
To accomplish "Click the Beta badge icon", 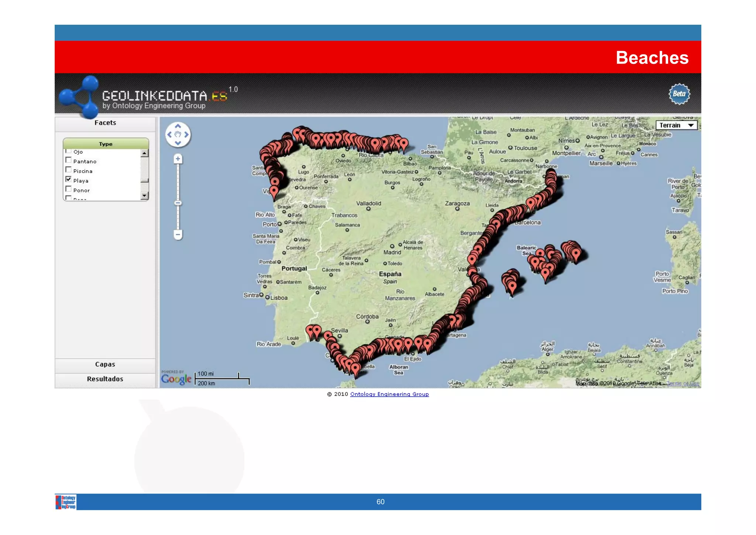I will click(x=679, y=94).
